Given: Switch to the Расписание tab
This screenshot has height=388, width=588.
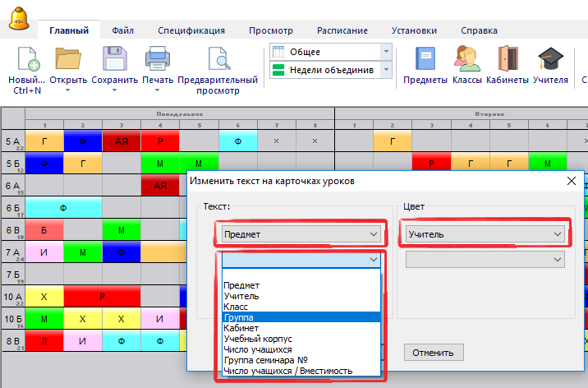Looking at the screenshot, I should (342, 30).
